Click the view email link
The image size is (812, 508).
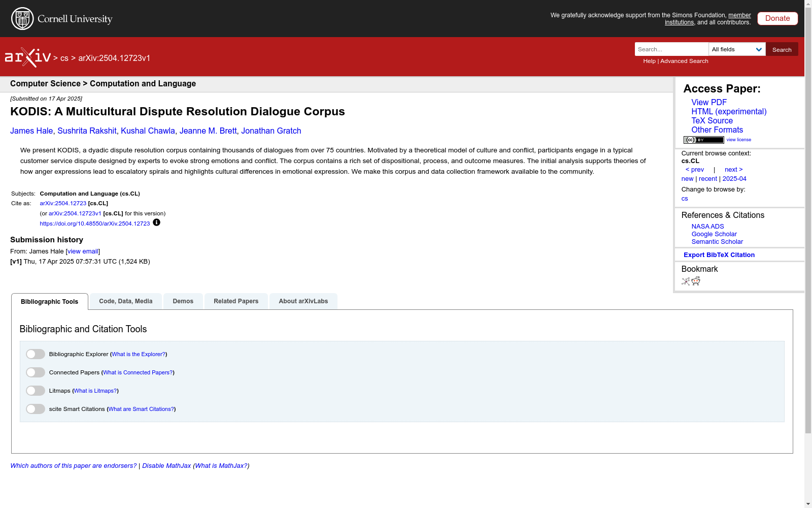(83, 251)
